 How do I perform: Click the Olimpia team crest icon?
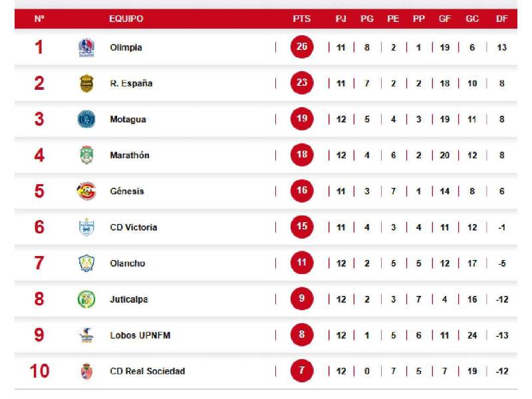coord(86,48)
